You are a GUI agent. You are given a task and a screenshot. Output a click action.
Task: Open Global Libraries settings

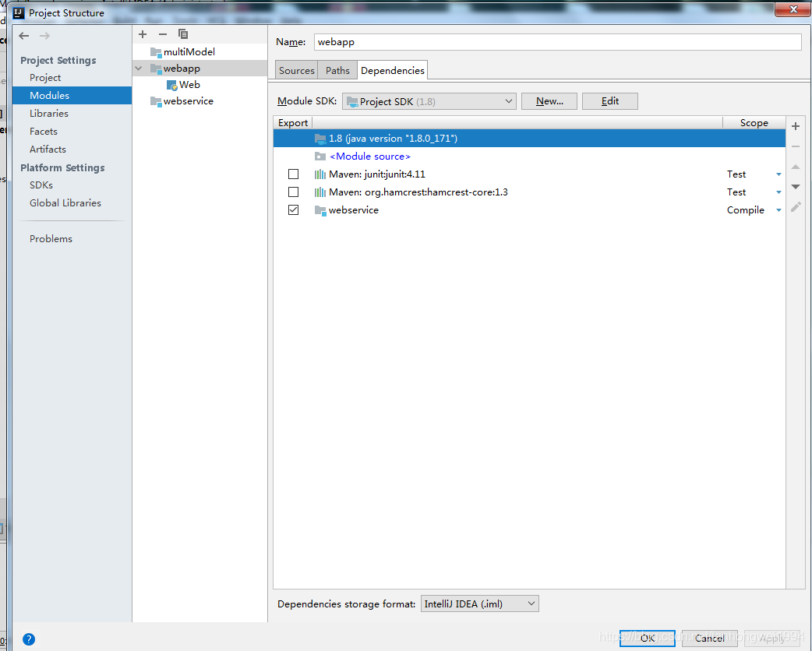65,203
